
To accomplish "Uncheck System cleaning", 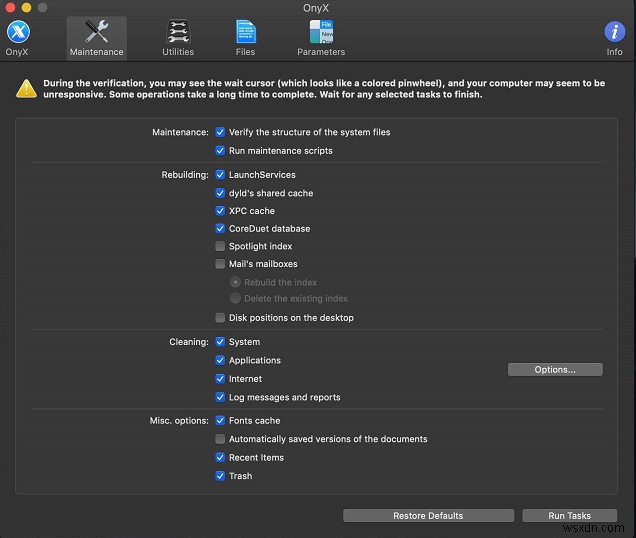I will 220,342.
